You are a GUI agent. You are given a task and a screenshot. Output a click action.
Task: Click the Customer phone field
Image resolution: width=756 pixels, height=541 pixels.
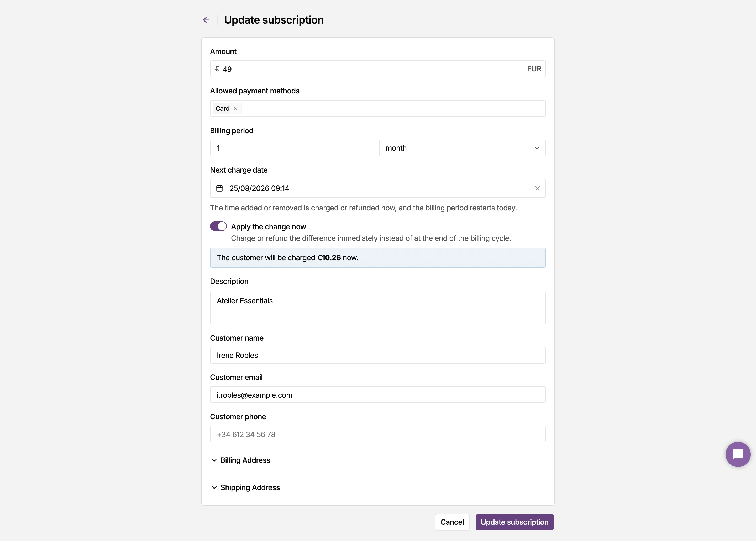pyautogui.click(x=378, y=434)
